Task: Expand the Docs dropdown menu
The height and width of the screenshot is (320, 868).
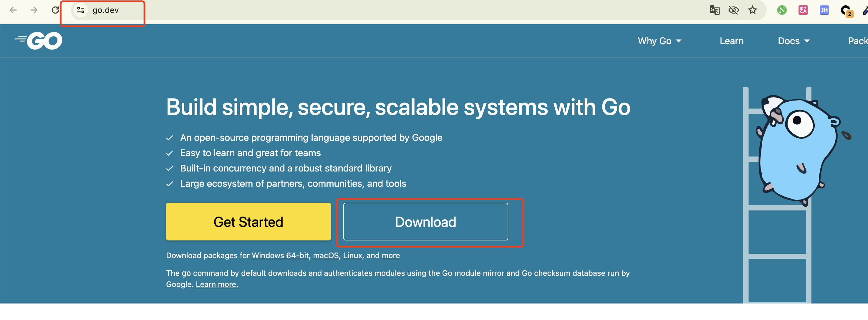Action: pos(793,41)
